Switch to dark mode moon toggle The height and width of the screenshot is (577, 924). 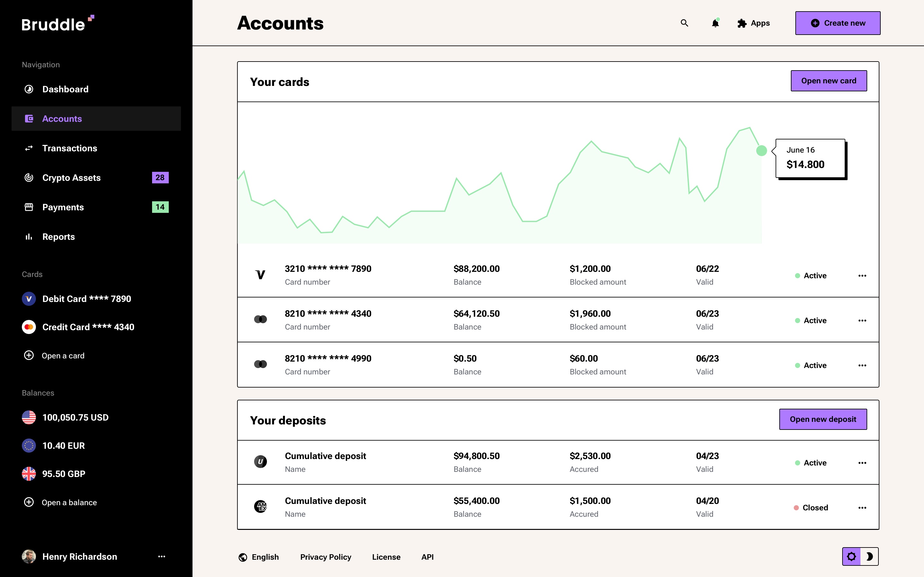tap(869, 556)
